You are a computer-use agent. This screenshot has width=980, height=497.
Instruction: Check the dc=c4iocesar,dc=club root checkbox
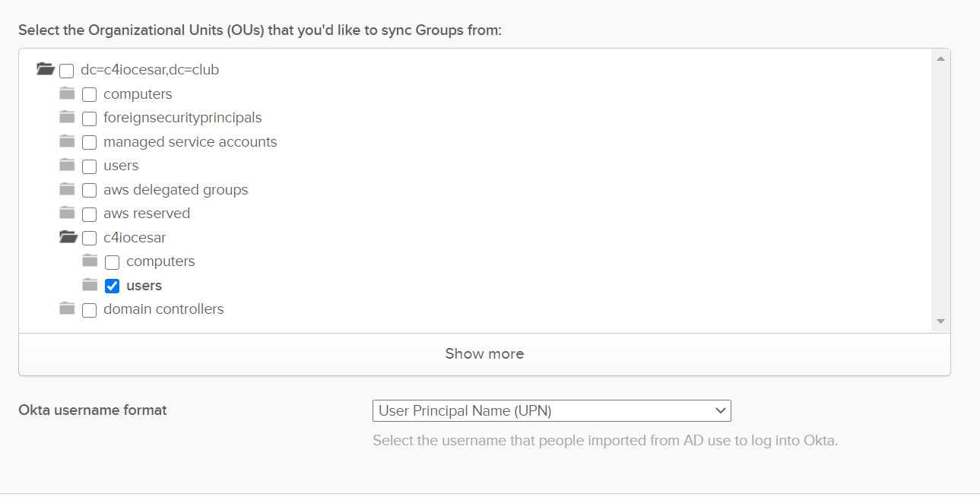[x=67, y=71]
